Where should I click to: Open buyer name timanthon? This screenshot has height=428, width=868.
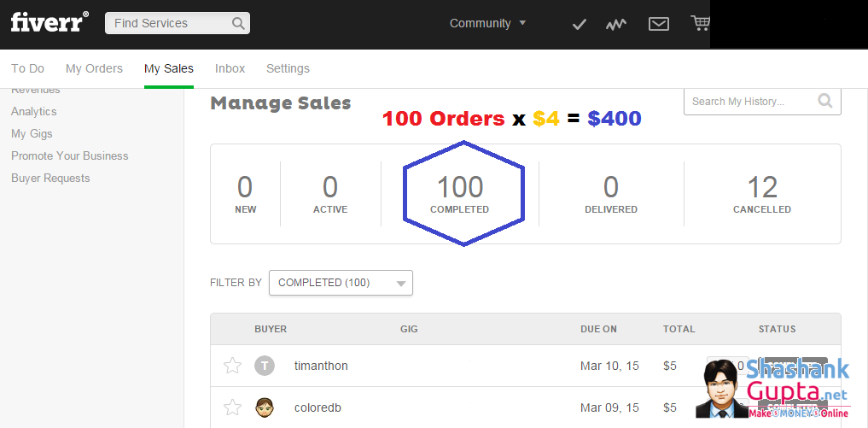click(321, 366)
